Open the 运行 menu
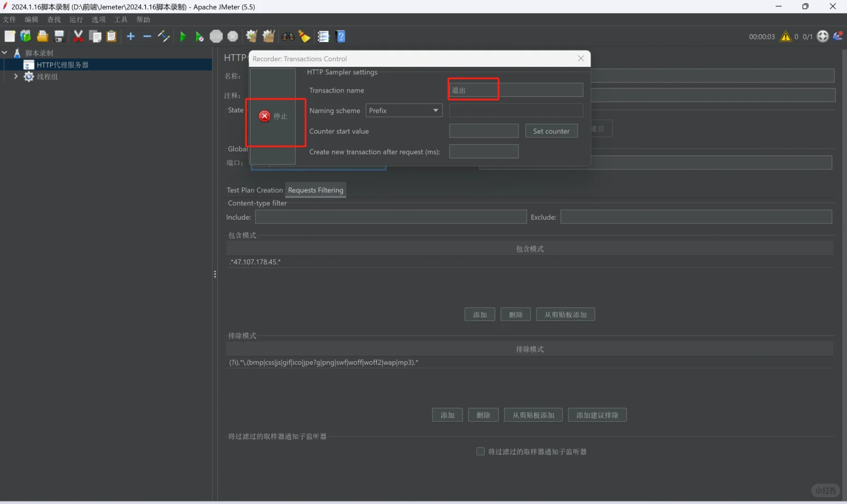Image resolution: width=847 pixels, height=504 pixels. tap(76, 20)
